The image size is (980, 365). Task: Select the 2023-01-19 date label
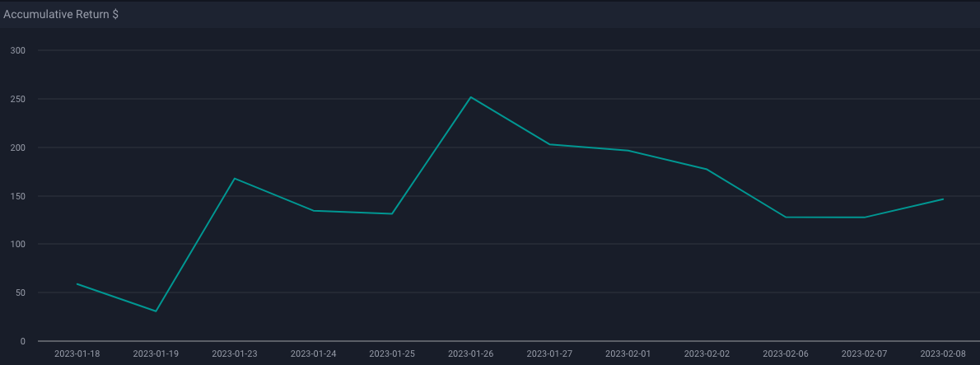(x=156, y=353)
